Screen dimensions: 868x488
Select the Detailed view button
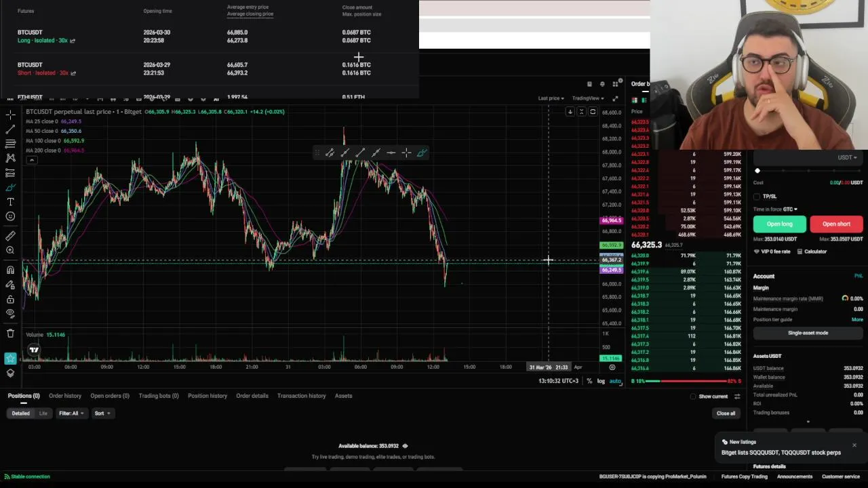pyautogui.click(x=20, y=413)
